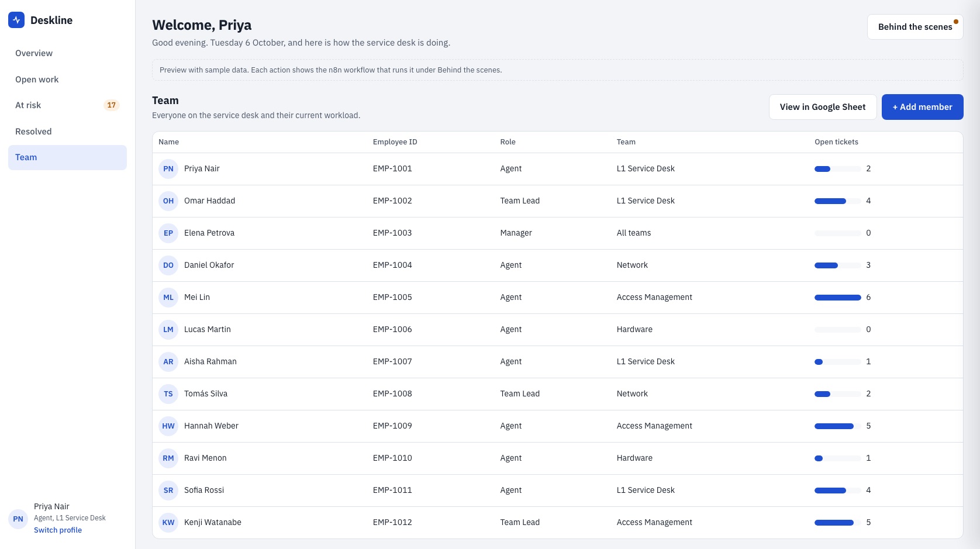Click the All teams cell
Screen dimensions: 980x549
point(634,233)
